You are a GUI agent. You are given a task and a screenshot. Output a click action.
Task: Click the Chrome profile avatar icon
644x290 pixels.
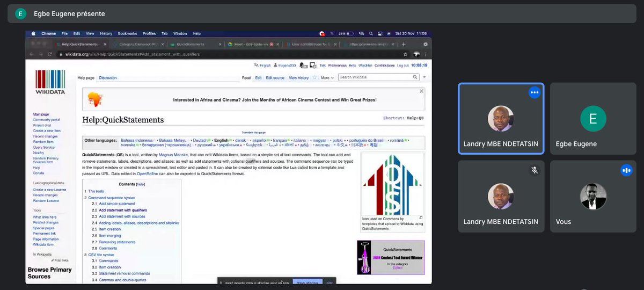point(416,54)
